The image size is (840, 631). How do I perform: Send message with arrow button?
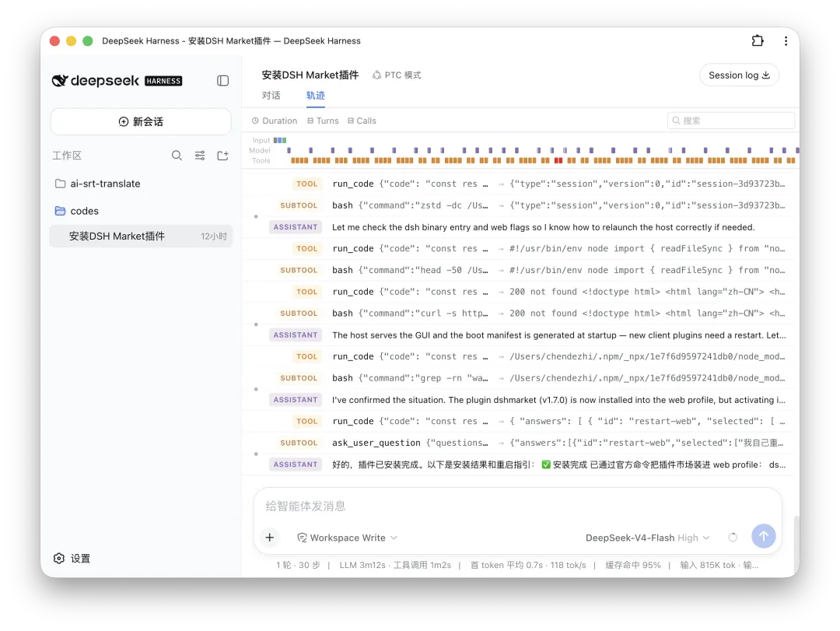764,535
